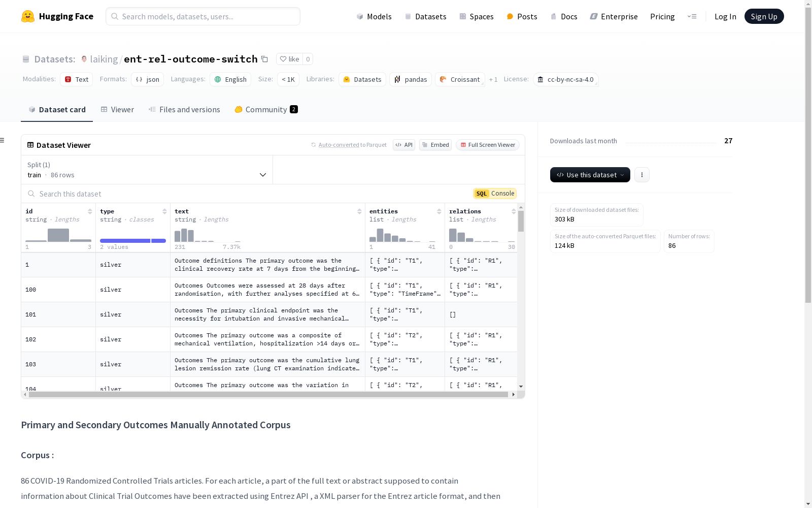
Task: Go to Spaces in top navigation
Action: pyautogui.click(x=477, y=16)
